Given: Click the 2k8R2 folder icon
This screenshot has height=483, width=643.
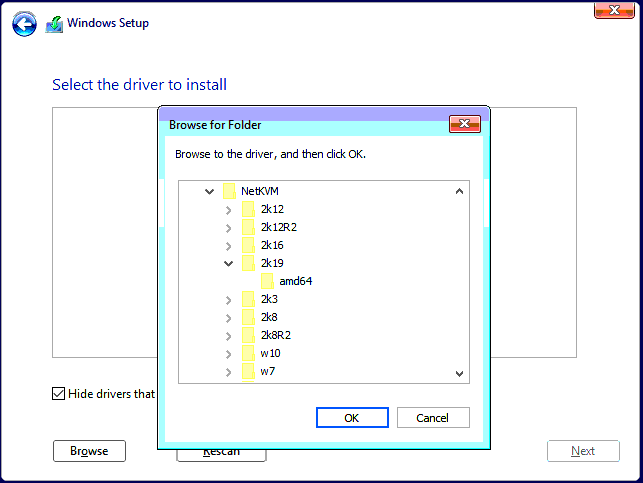Looking at the screenshot, I should point(248,335).
